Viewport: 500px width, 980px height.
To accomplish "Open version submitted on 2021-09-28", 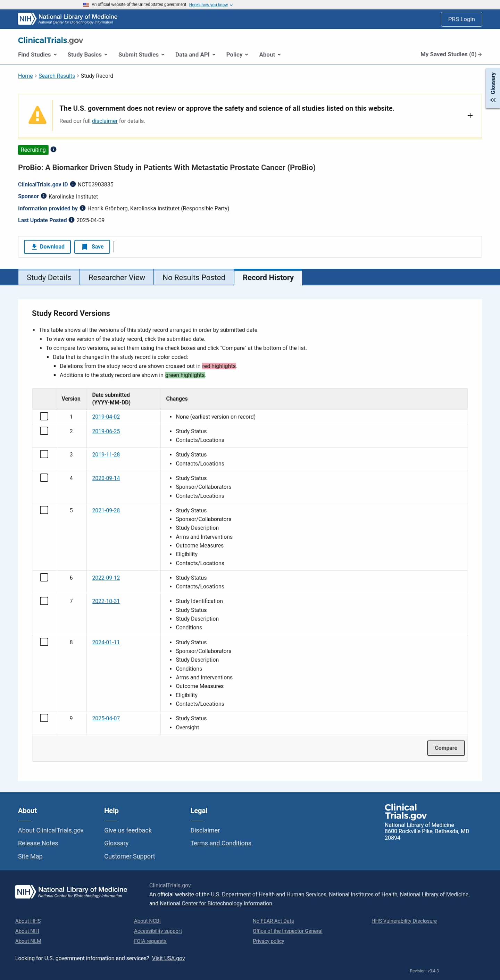I will (x=106, y=511).
